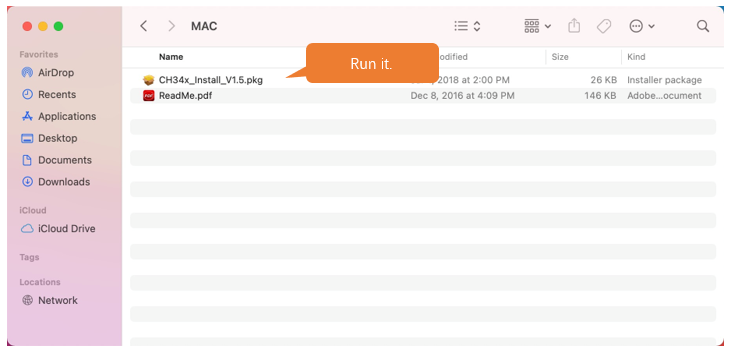Image resolution: width=741 pixels, height=364 pixels.
Task: Click the Share toolbar icon
Action: pos(574,26)
